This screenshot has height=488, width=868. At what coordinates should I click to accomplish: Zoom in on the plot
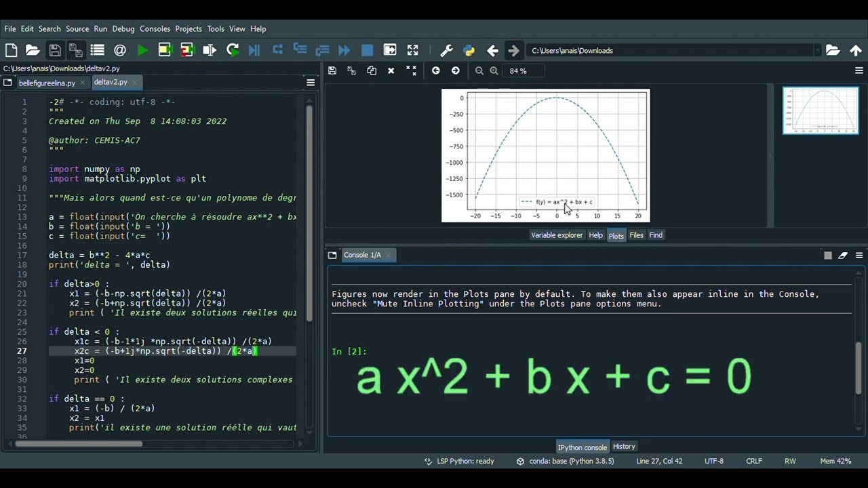click(494, 70)
